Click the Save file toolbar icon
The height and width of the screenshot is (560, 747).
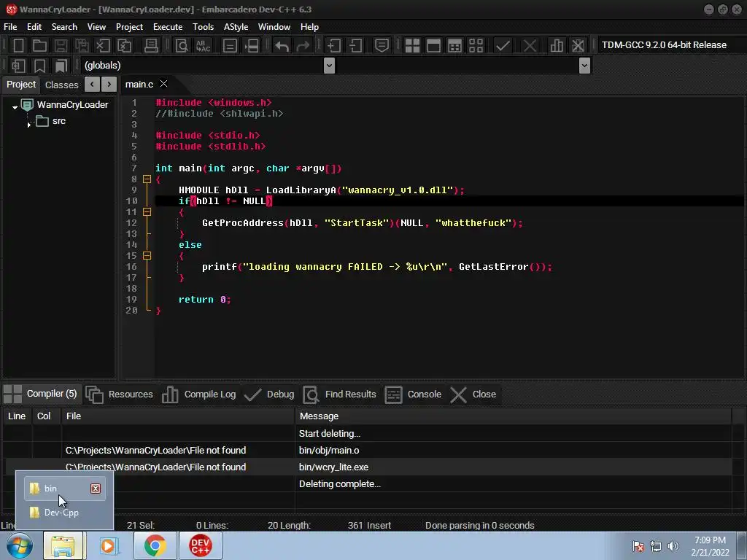click(61, 45)
